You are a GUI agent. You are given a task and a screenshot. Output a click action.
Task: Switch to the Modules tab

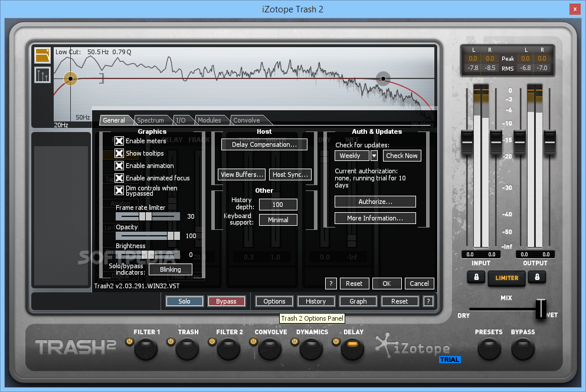coord(209,120)
